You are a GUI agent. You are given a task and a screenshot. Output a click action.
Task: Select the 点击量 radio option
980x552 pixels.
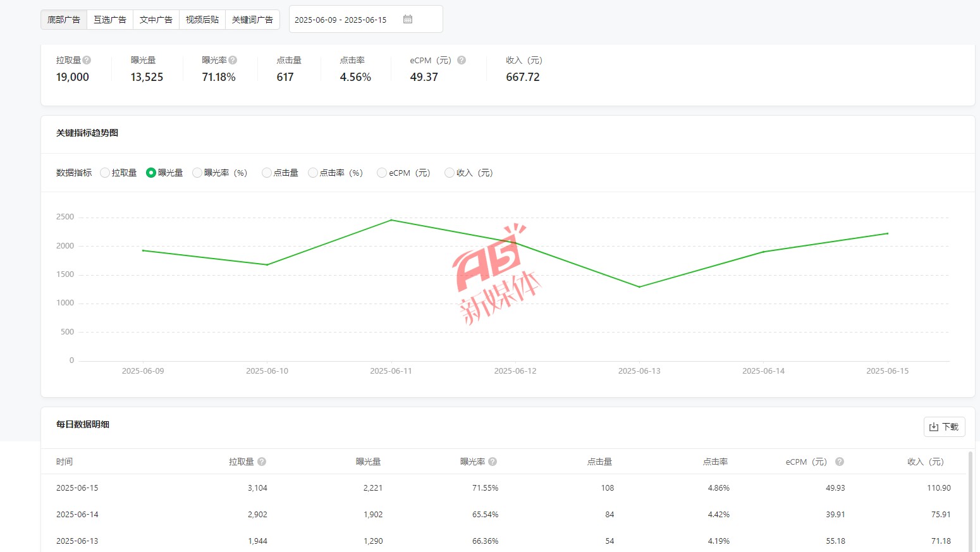coord(266,173)
